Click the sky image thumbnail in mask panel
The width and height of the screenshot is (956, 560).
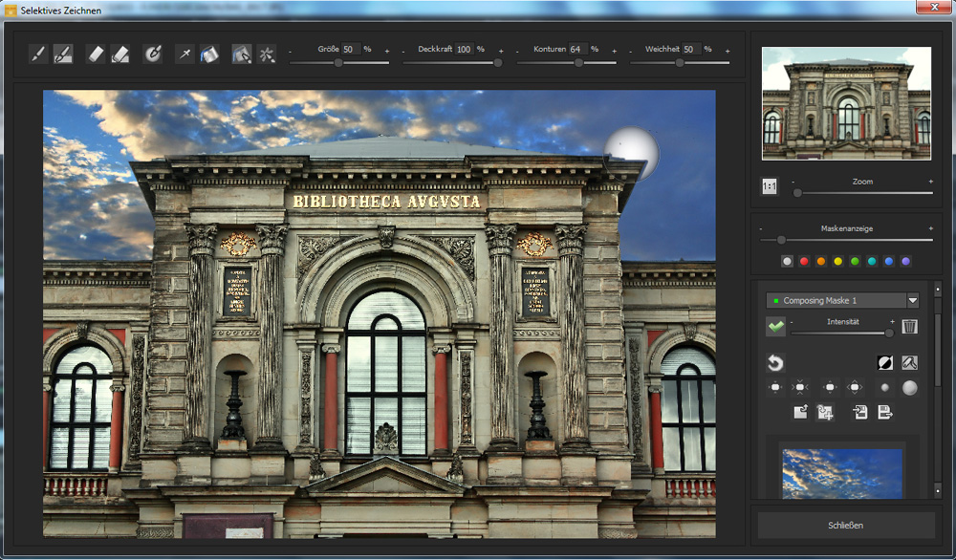pyautogui.click(x=842, y=473)
